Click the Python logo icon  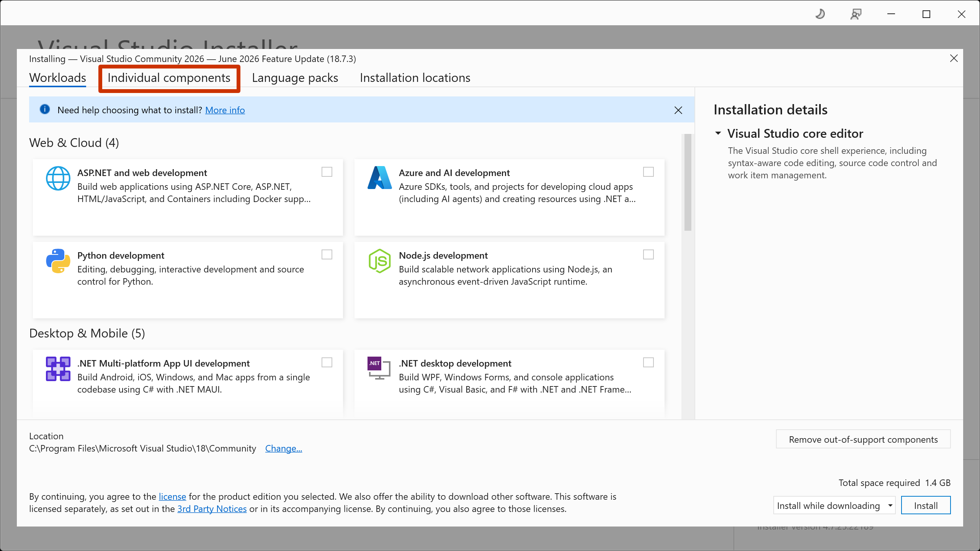click(x=58, y=261)
